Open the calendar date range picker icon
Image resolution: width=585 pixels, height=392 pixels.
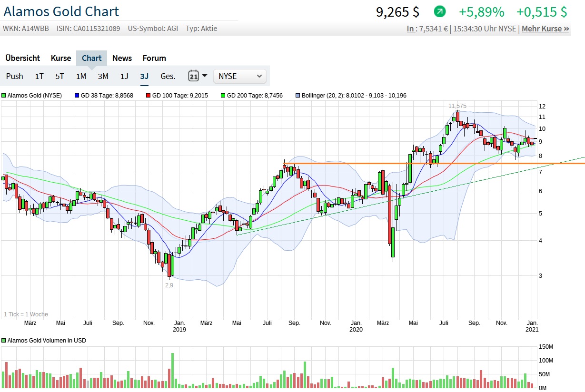(x=193, y=76)
